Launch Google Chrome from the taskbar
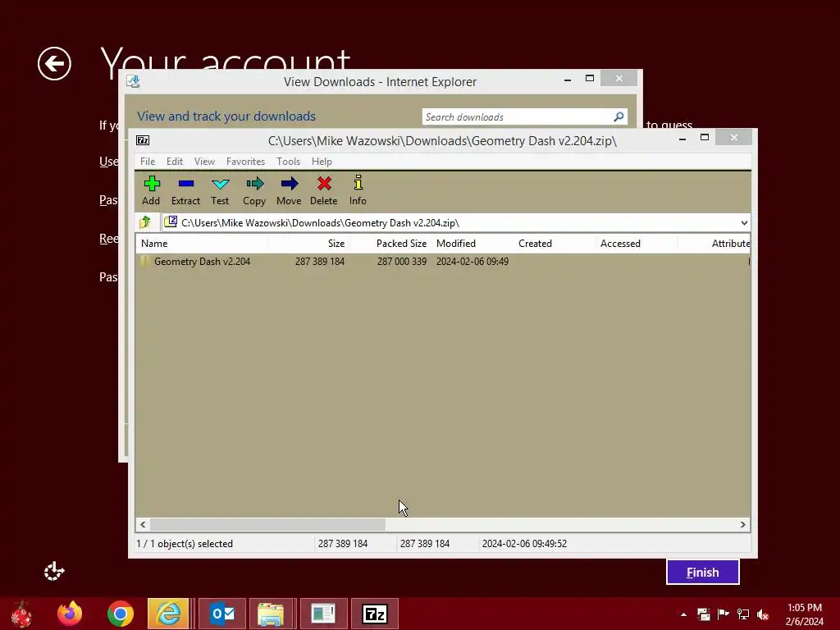Screen dimensions: 840x630 tap(120, 614)
